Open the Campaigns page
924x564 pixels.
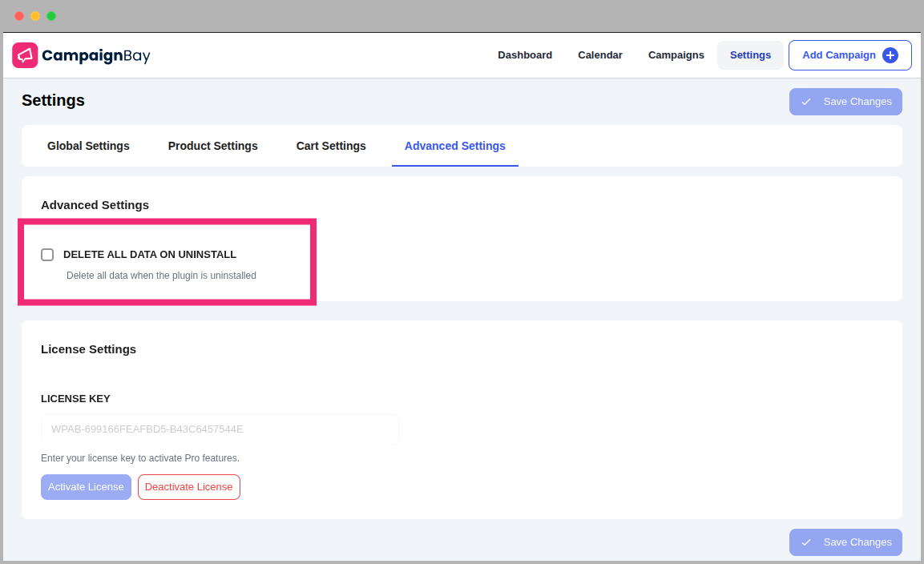click(676, 55)
